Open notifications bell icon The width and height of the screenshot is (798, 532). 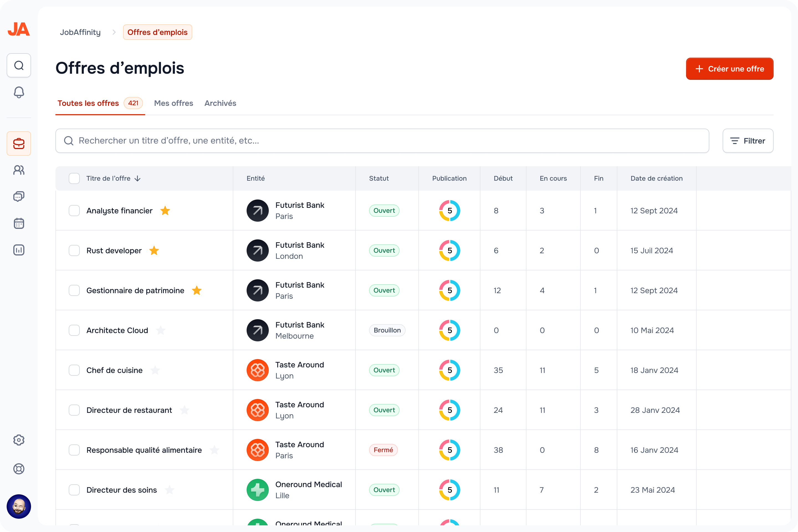click(19, 92)
